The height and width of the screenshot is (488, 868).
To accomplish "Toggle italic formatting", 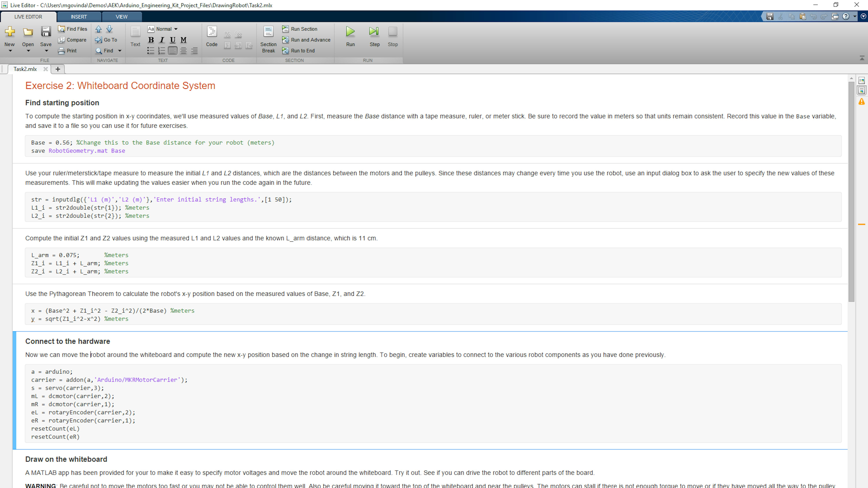I will point(162,40).
